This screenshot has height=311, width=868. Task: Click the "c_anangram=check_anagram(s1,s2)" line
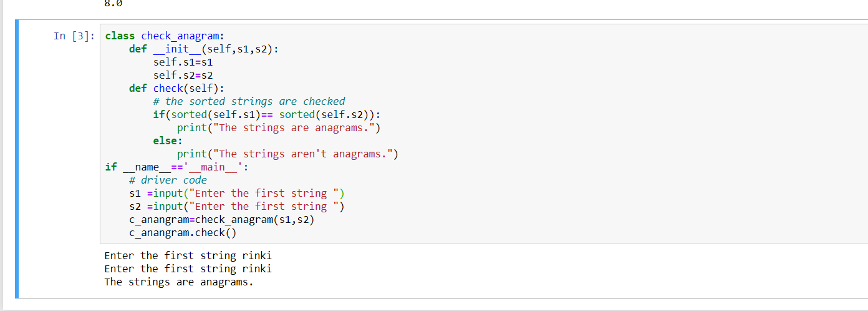221,219
